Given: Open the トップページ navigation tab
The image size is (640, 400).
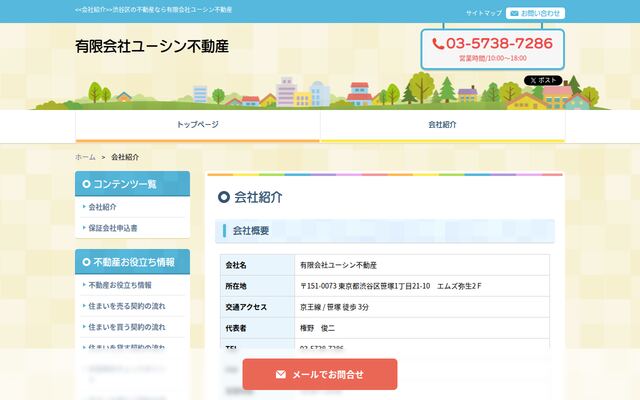Looking at the screenshot, I should pyautogui.click(x=198, y=126).
